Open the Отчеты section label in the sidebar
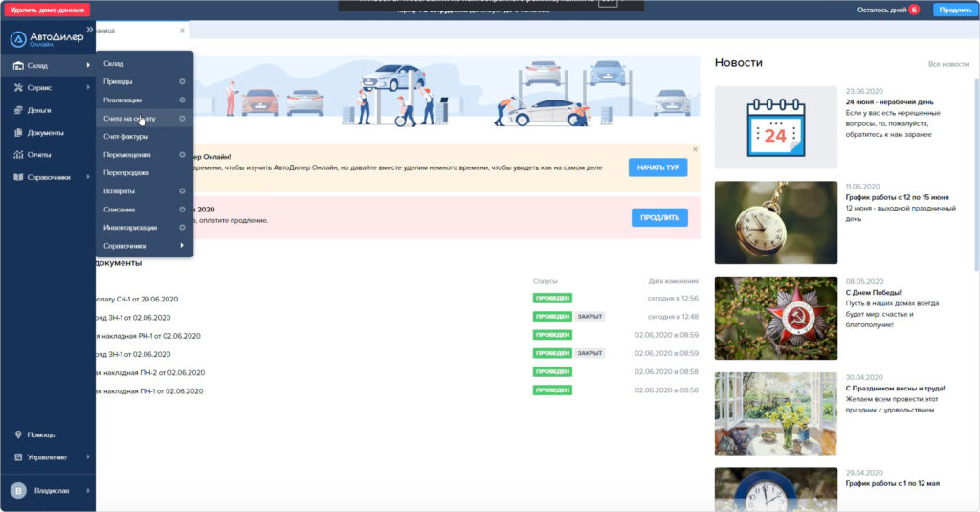980x512 pixels. pyautogui.click(x=38, y=154)
